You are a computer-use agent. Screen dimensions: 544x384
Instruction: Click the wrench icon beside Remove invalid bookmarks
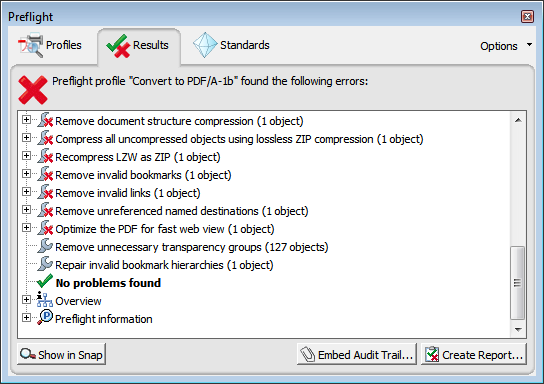coord(45,174)
